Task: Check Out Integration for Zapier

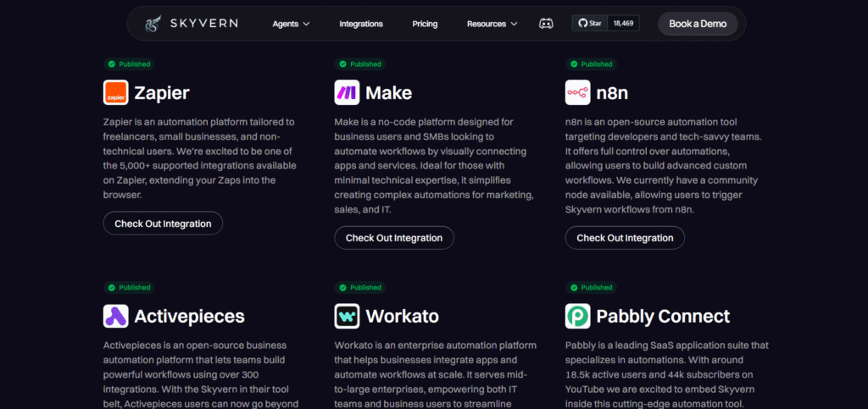Action: [x=163, y=224]
